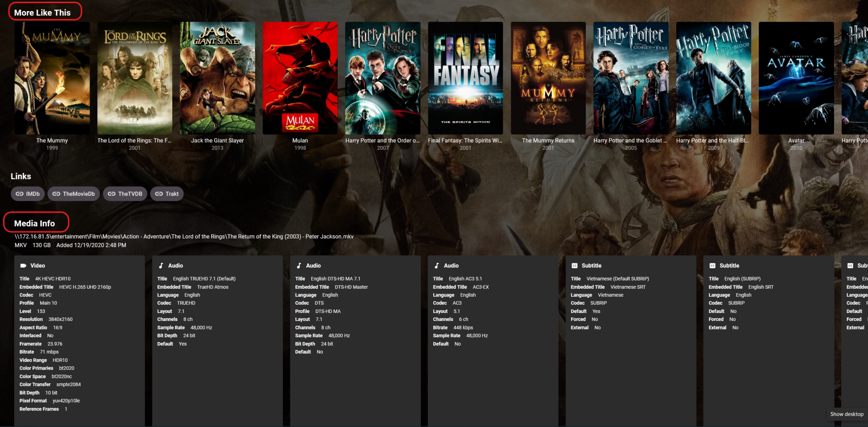Screen dimensions: 868x427
Task: Click the 23.976 framerate value
Action: tap(55, 344)
